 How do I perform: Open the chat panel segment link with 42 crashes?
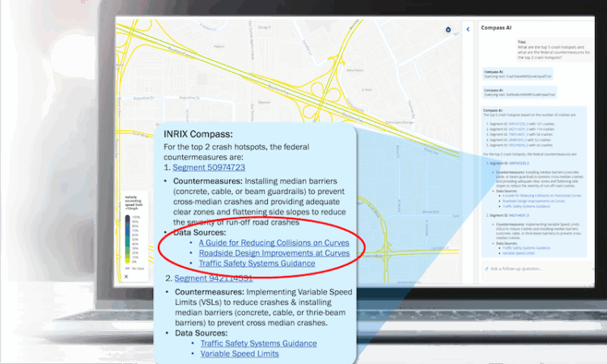[x=518, y=145]
